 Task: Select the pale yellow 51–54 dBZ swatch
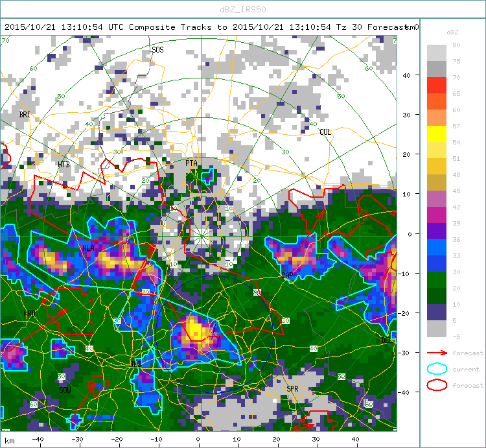[436, 150]
